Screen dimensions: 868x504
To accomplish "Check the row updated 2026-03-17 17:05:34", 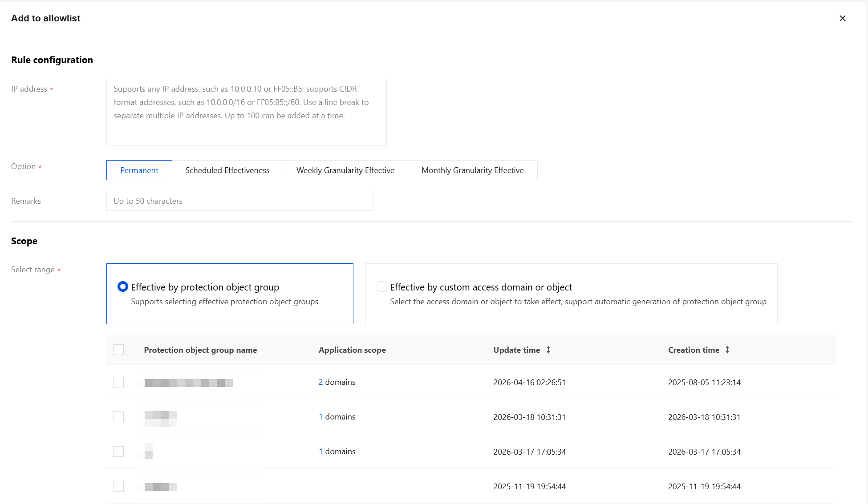I will (118, 452).
